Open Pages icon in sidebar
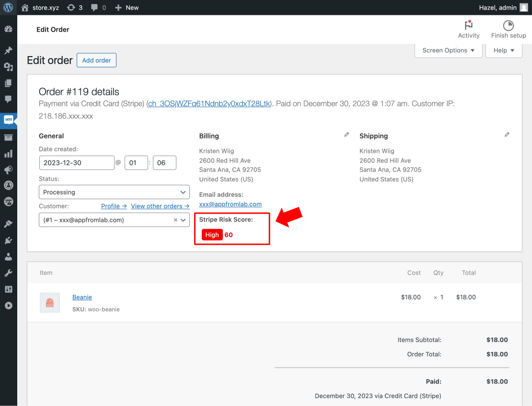Screen dimensions: 532x406 [x=9, y=83]
